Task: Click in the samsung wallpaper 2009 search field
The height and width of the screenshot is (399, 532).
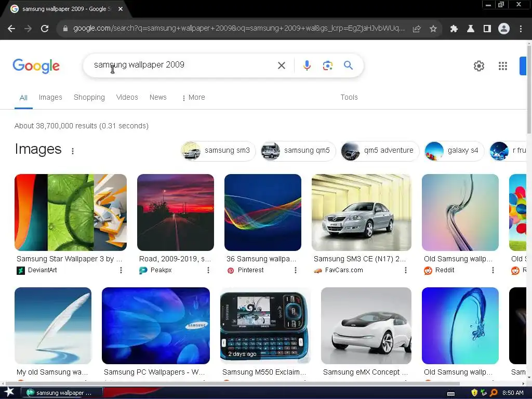Action: [183, 65]
